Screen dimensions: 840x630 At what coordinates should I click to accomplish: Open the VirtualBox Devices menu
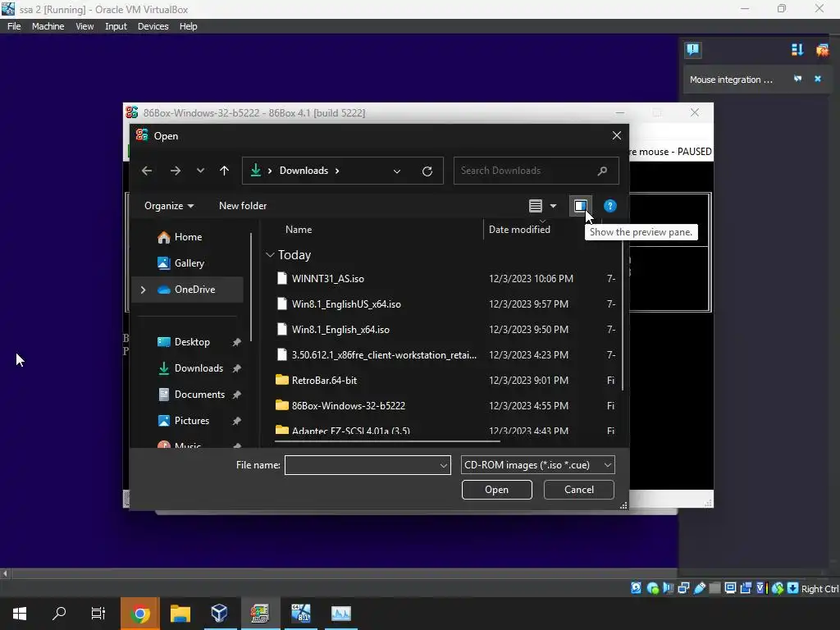tap(153, 26)
